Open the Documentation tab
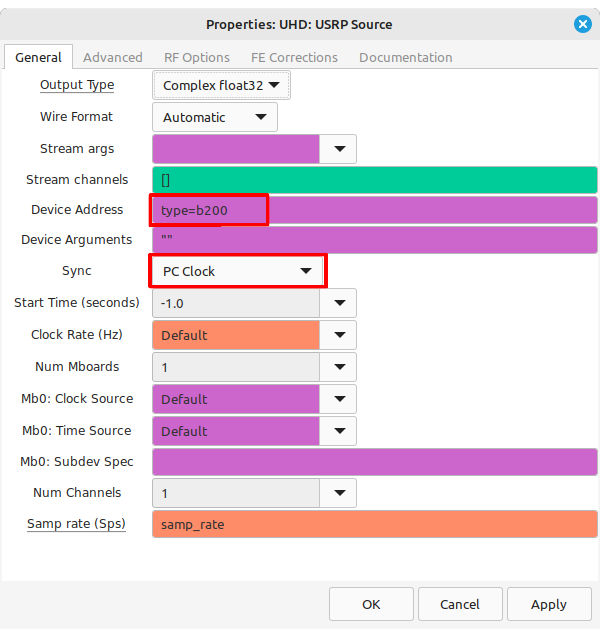This screenshot has height=638, width=600. click(x=405, y=57)
